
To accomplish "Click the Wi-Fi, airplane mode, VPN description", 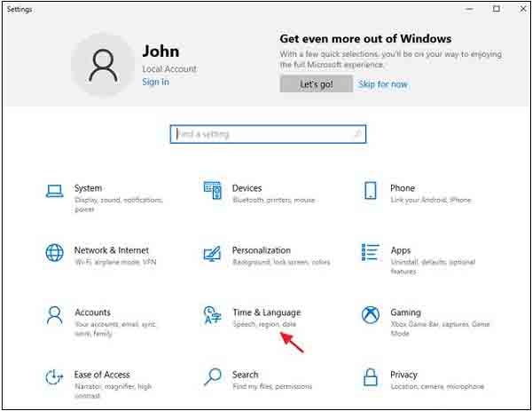I will coord(115,262).
